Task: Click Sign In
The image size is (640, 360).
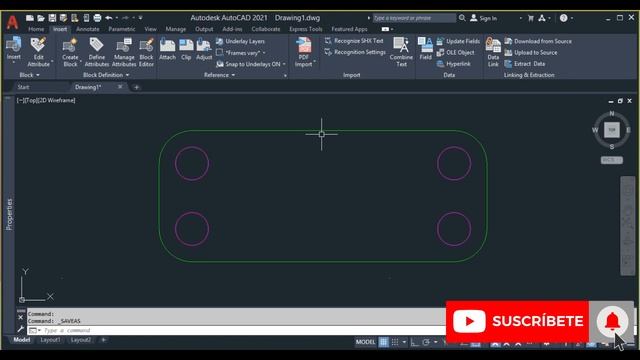Action: 484,18
